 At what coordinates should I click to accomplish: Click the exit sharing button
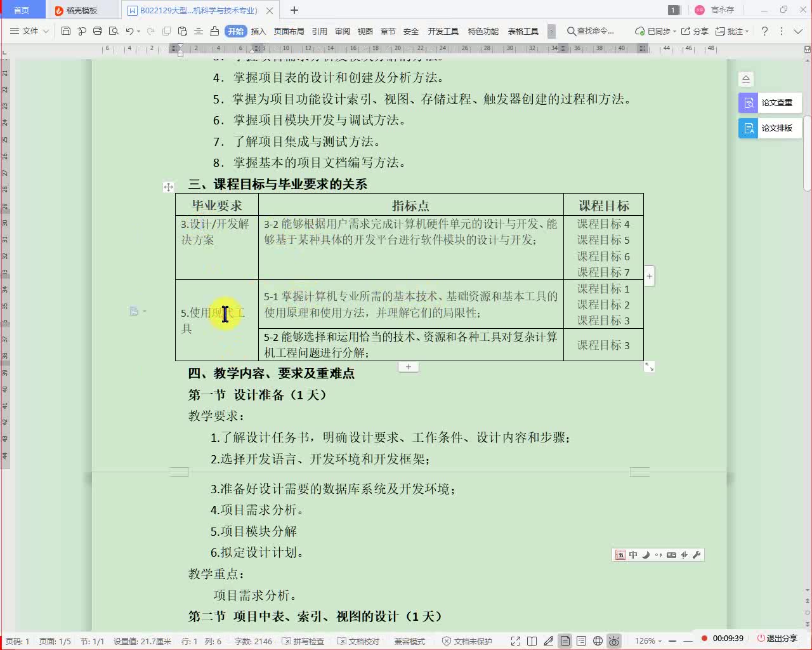[777, 639]
